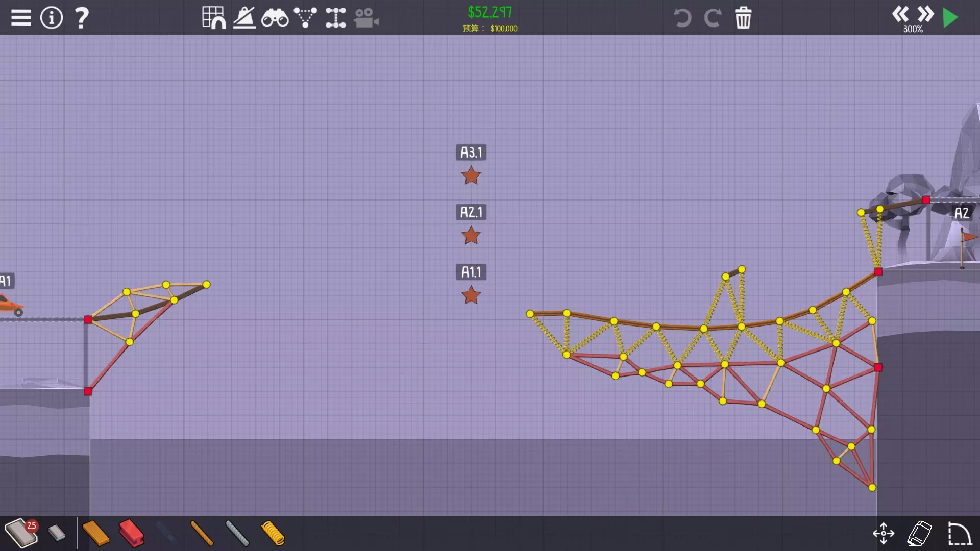The width and height of the screenshot is (980, 551).
Task: Open the hamburger main menu
Action: pos(21,18)
